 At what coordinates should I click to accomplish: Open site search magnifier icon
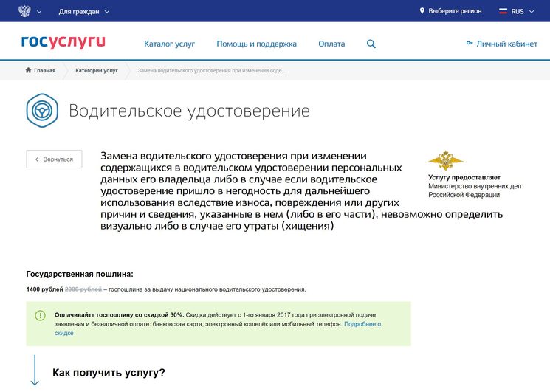pos(371,44)
